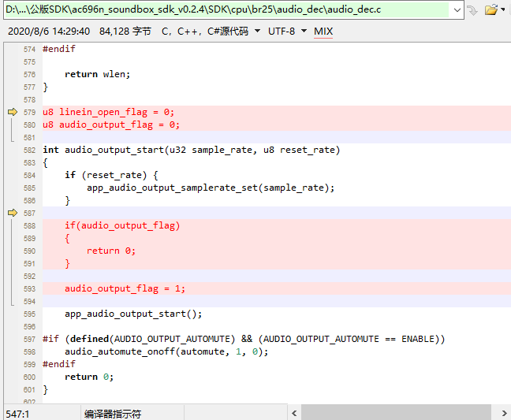Viewport: 511px width, 420px height.
Task: Click line 579 'u8 linein_open_flag = 0;'
Action: [109, 112]
